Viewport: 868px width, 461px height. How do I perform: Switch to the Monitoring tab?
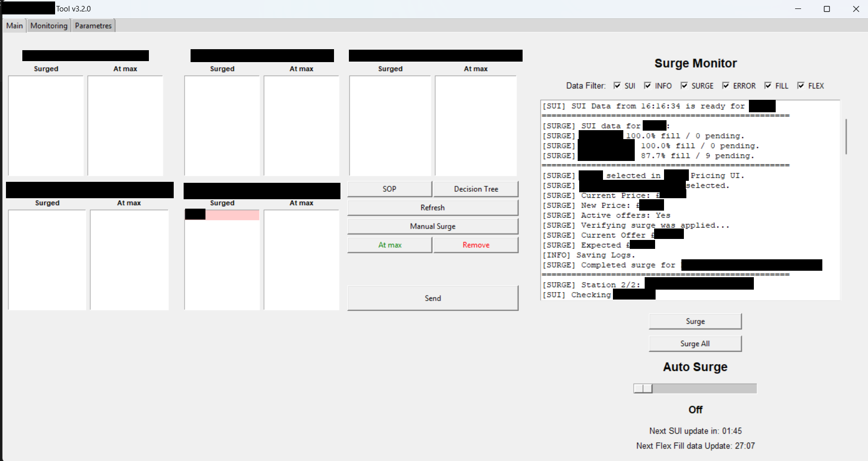[x=49, y=26]
